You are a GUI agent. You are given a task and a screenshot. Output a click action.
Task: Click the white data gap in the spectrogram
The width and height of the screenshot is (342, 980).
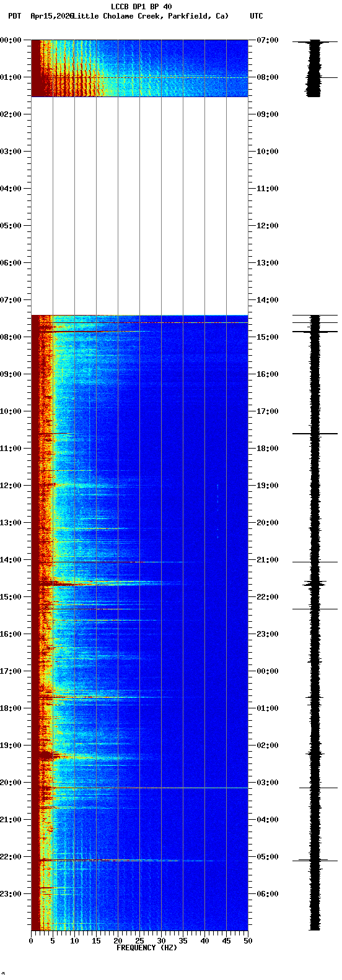[139, 206]
